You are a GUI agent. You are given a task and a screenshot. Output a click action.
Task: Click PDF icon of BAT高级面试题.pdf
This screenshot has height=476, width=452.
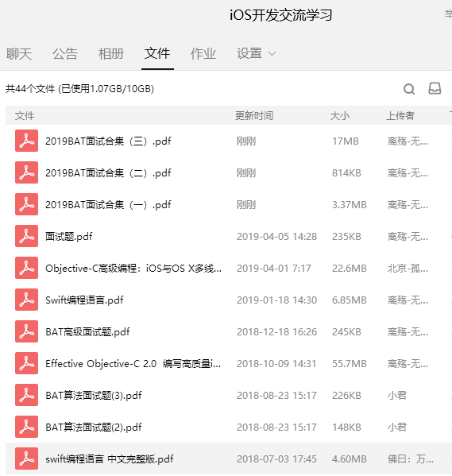pyautogui.click(x=27, y=331)
